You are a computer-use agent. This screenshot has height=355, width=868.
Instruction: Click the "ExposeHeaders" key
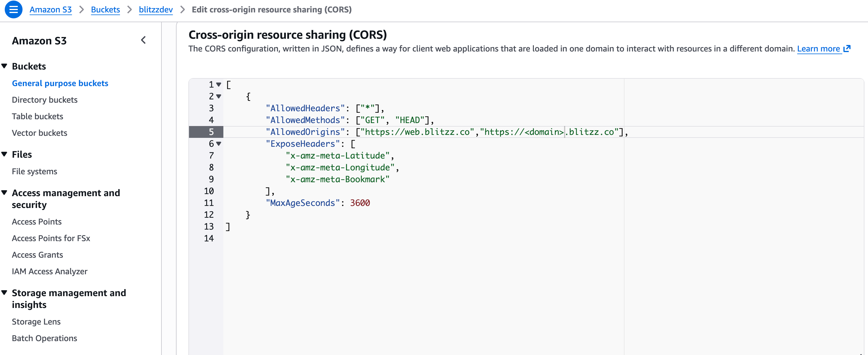(x=302, y=144)
